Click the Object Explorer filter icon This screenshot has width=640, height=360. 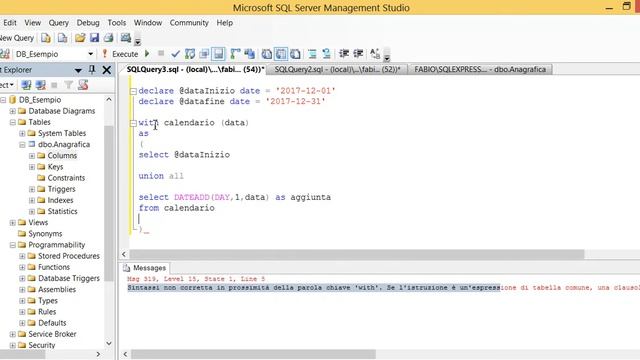69,85
